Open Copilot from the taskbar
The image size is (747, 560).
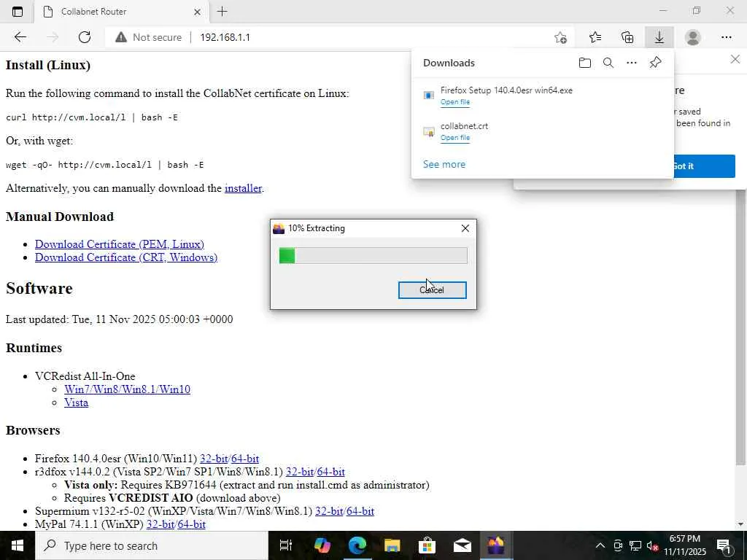point(322,545)
